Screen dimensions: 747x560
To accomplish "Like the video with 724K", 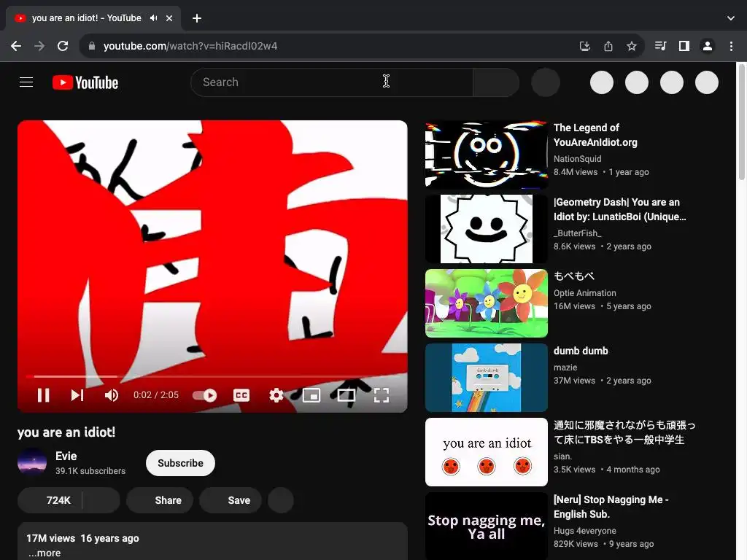I will tap(50, 500).
